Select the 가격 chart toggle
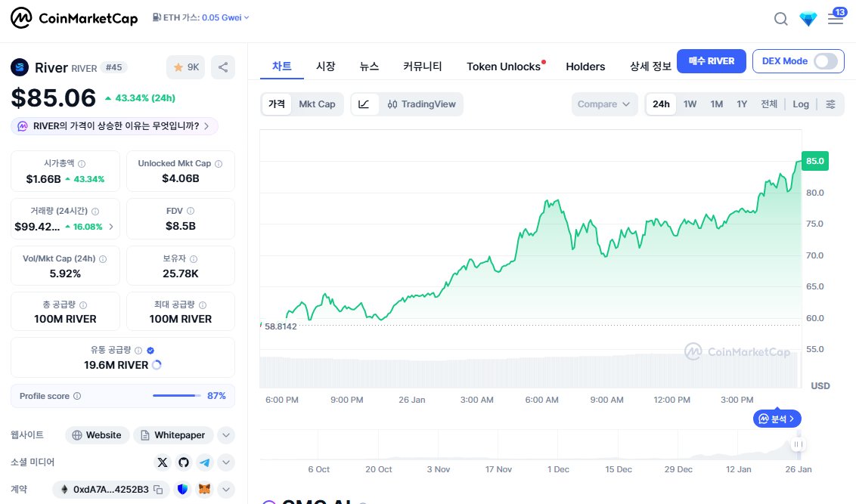The height and width of the screenshot is (504, 856). click(x=277, y=104)
